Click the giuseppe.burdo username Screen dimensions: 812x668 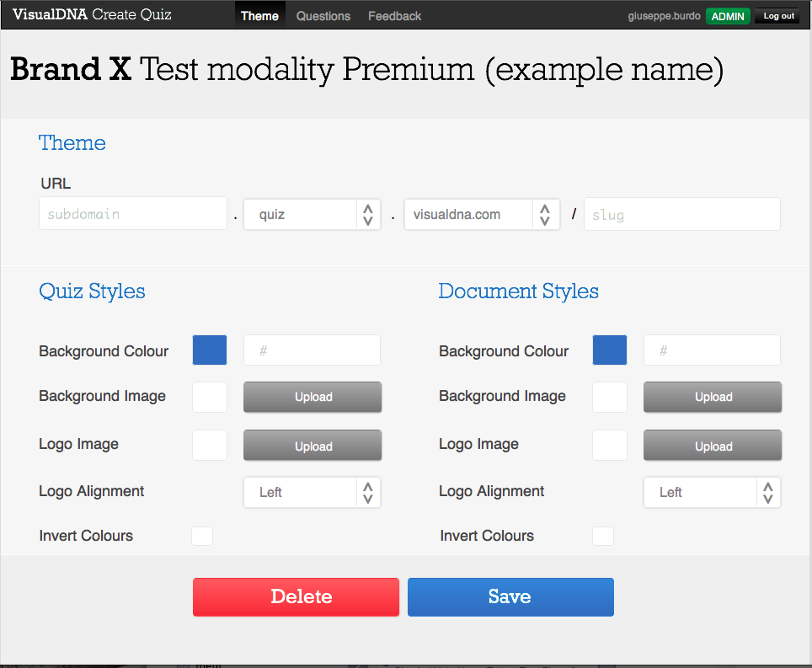(664, 16)
